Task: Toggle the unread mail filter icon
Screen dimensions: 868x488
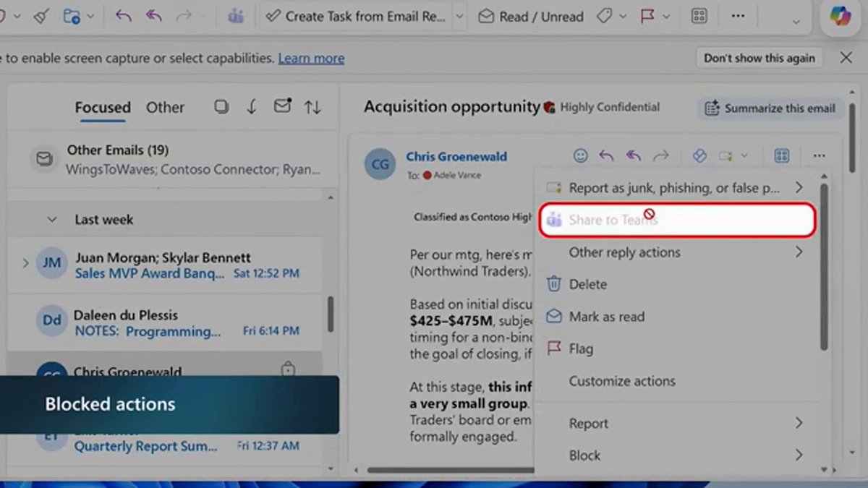Action: point(282,106)
